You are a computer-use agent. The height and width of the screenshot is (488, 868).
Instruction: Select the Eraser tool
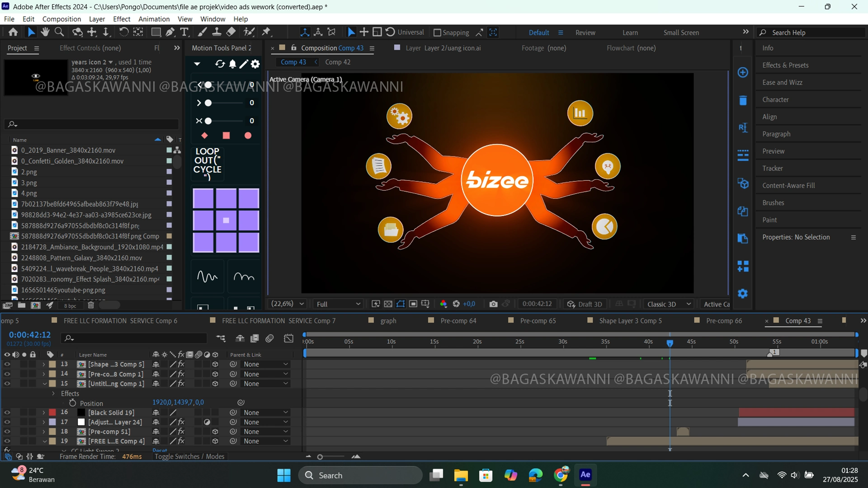click(231, 32)
